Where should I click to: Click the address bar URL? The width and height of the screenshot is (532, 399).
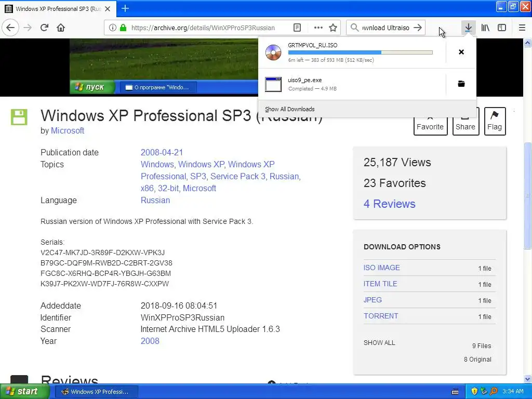click(203, 28)
